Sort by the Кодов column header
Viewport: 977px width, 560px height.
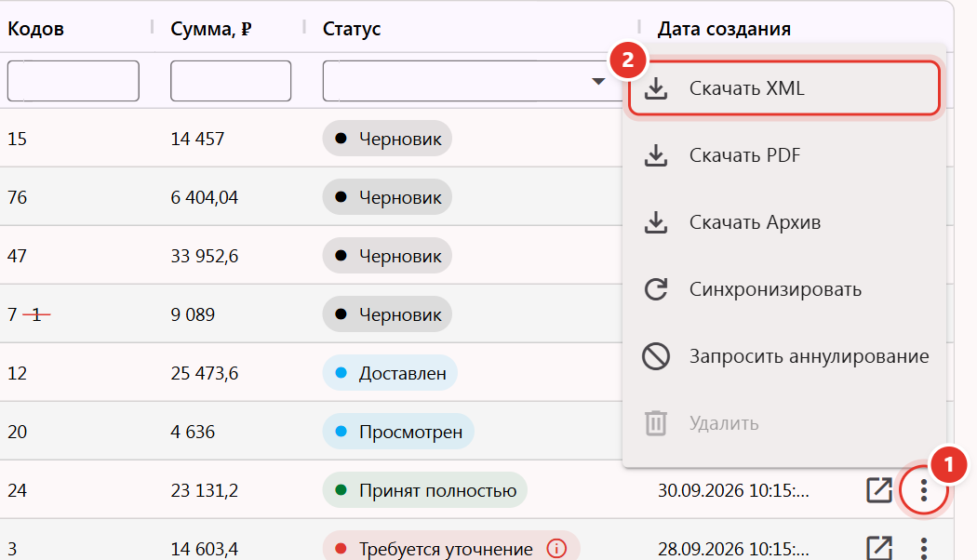click(x=35, y=29)
